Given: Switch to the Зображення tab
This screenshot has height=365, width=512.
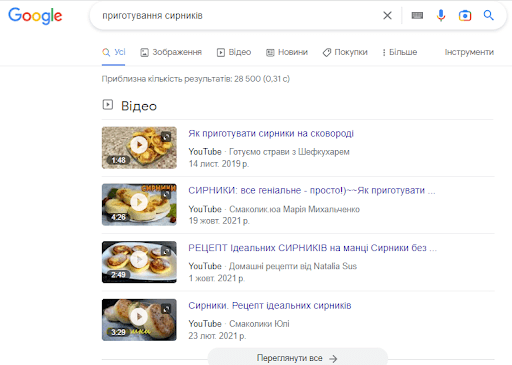Looking at the screenshot, I should (171, 52).
